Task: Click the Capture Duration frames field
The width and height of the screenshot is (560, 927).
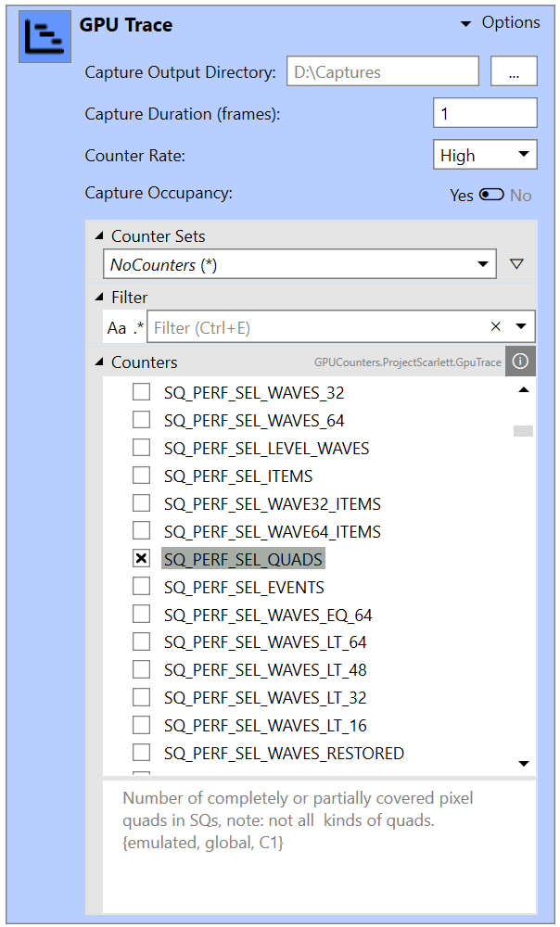Action: pos(485,113)
